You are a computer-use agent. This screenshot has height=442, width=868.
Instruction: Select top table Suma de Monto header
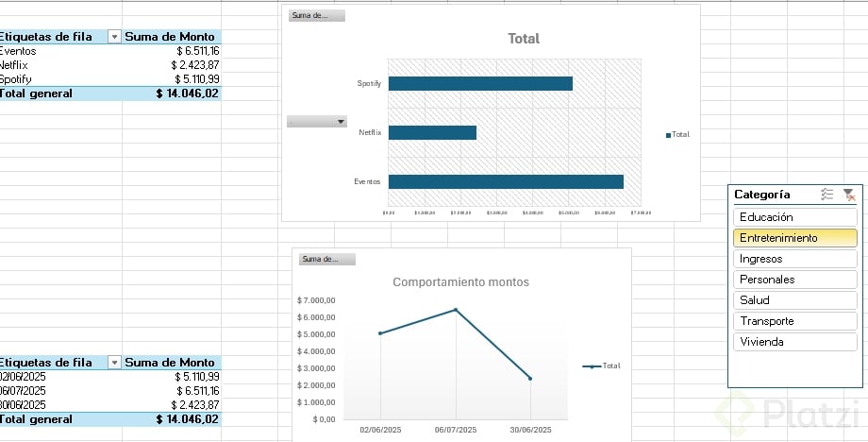point(172,37)
